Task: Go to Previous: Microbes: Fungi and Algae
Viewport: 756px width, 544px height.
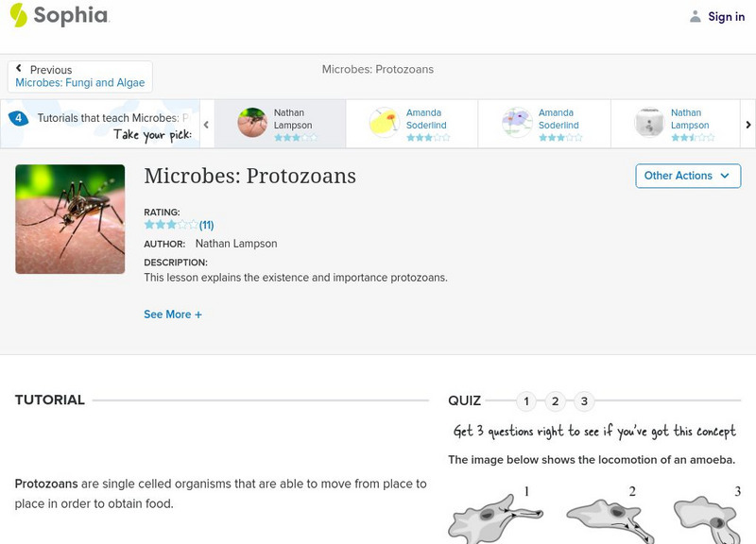Action: coord(79,76)
